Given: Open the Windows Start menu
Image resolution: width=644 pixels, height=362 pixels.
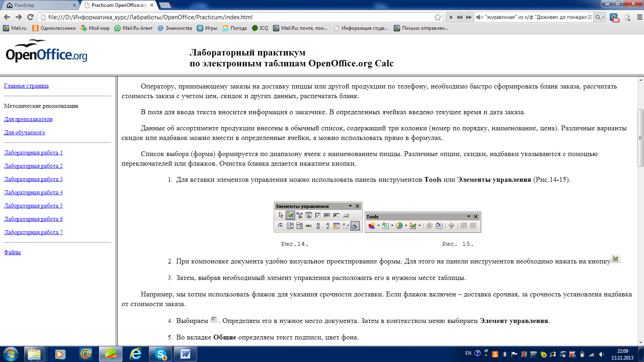Looking at the screenshot, I should coord(11,354).
